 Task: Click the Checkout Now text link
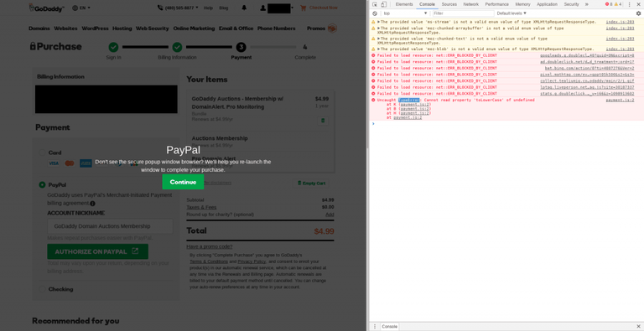tap(324, 8)
